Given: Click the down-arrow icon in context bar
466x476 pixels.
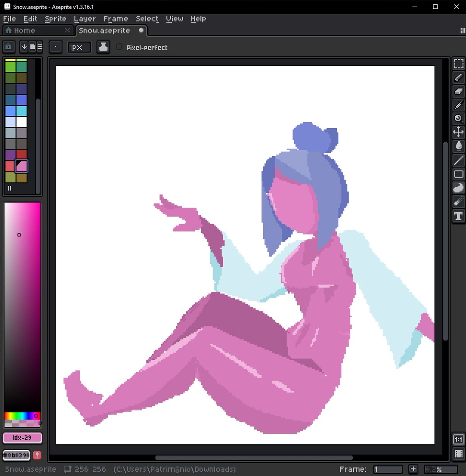Looking at the screenshot, I should (x=24, y=47).
